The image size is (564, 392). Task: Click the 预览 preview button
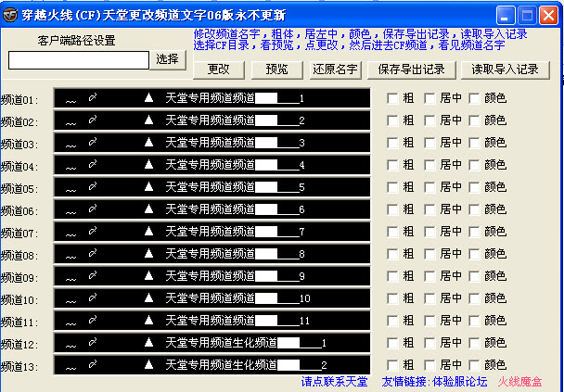[276, 70]
